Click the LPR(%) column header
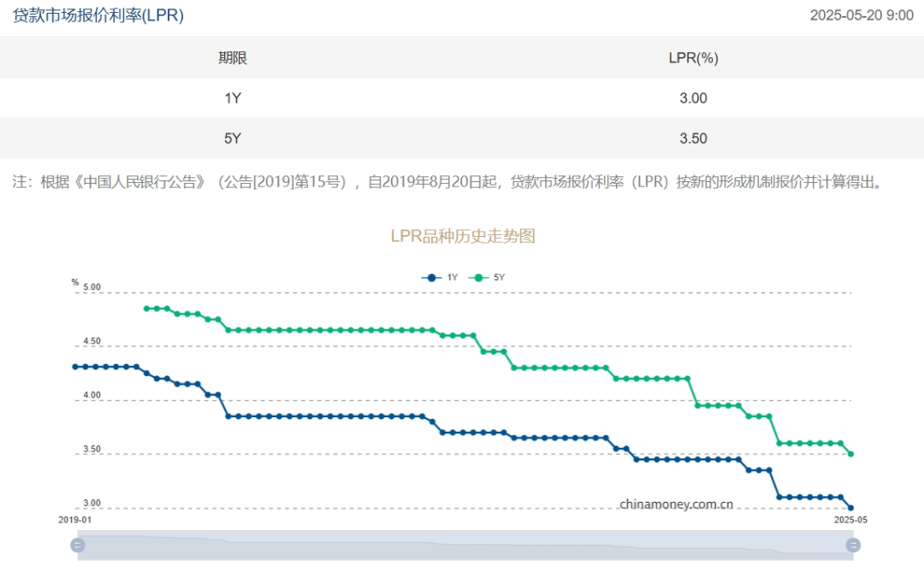 (x=693, y=58)
